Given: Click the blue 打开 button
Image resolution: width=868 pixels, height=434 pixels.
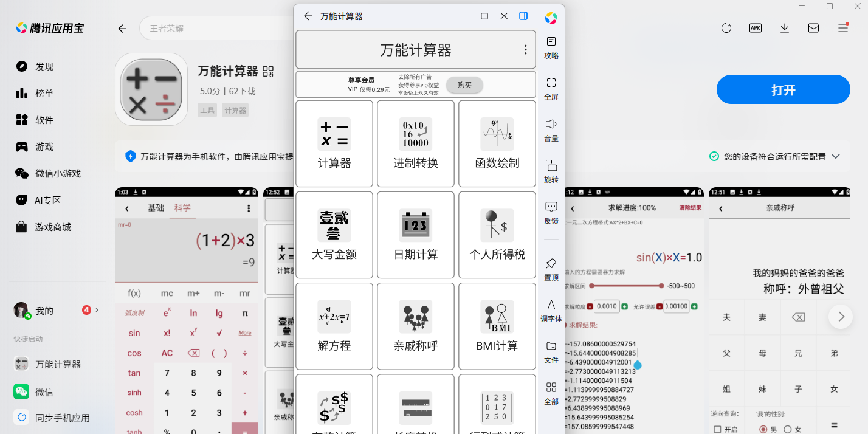Looking at the screenshot, I should pos(783,89).
